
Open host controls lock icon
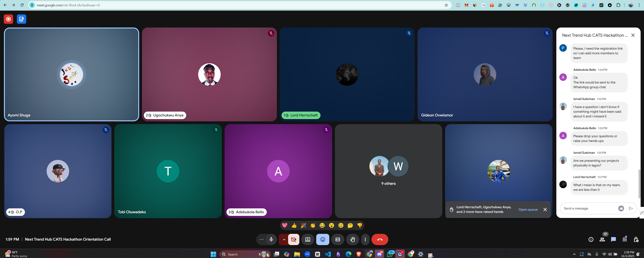pyautogui.click(x=636, y=239)
